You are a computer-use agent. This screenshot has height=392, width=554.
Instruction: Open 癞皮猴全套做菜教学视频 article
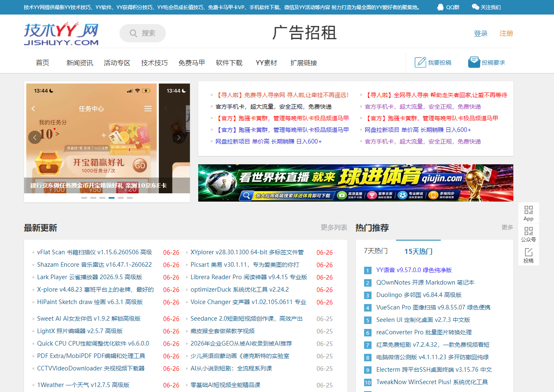point(223,331)
